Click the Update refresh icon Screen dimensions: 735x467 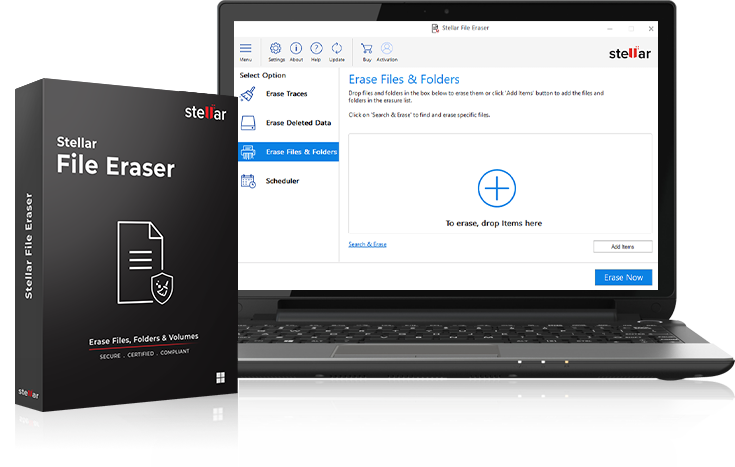point(337,48)
